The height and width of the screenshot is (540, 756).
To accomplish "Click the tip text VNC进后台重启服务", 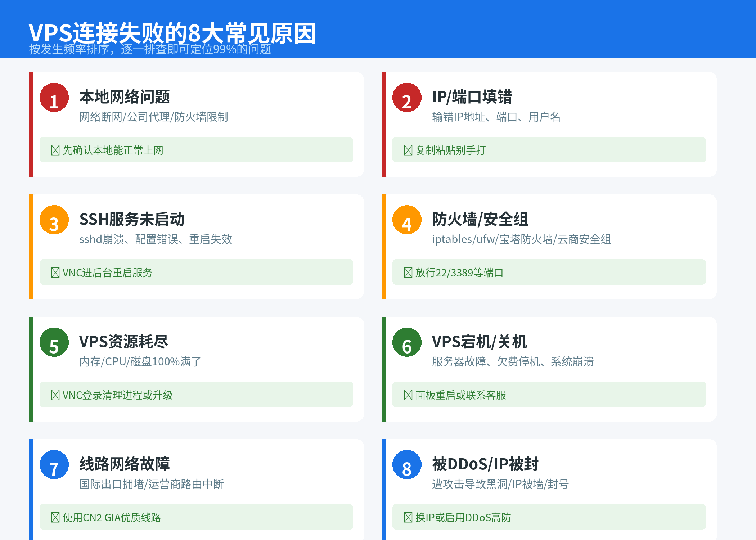I will tap(108, 273).
